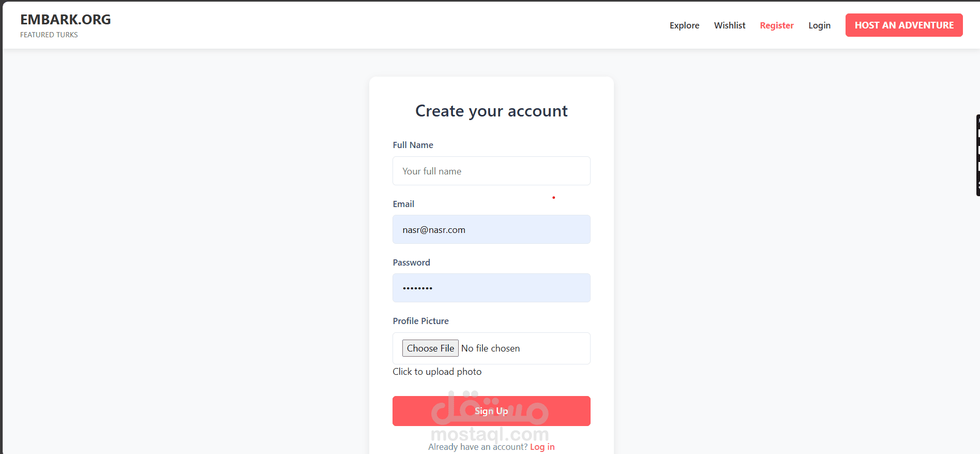Click the Email label
This screenshot has height=454, width=980.
tap(403, 204)
